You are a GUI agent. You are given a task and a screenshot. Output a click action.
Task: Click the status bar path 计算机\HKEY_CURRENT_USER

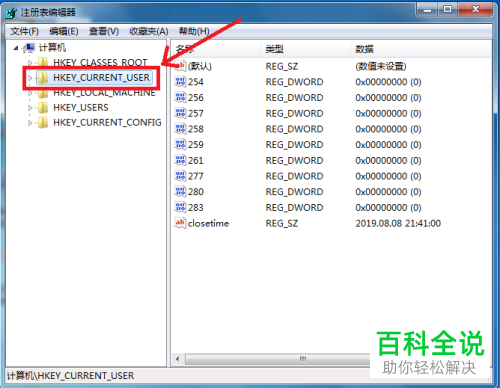[x=70, y=376]
